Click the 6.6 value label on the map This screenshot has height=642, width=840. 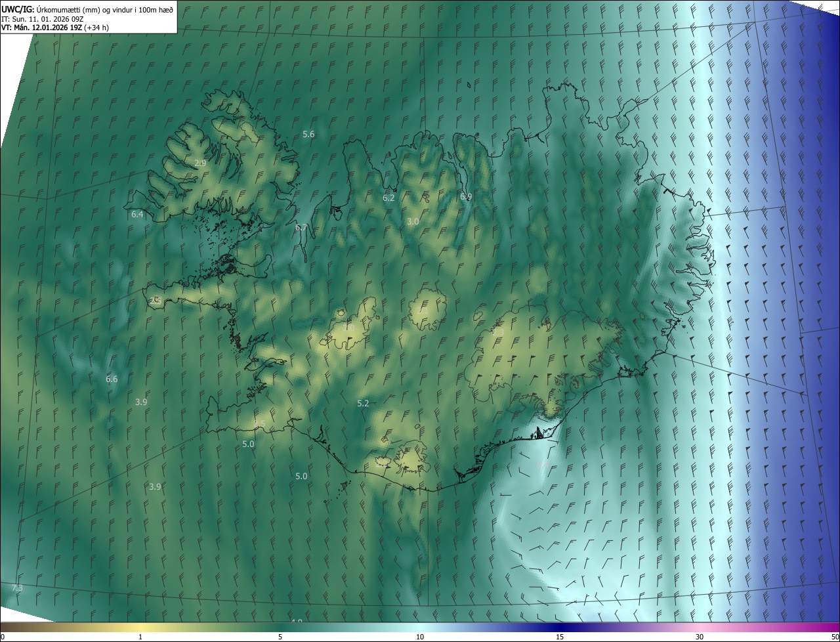point(112,379)
